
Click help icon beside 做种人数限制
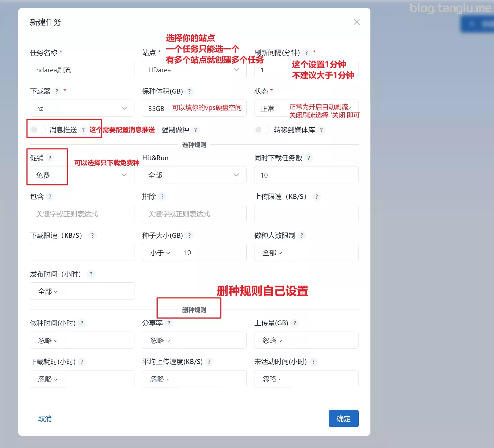click(302, 236)
